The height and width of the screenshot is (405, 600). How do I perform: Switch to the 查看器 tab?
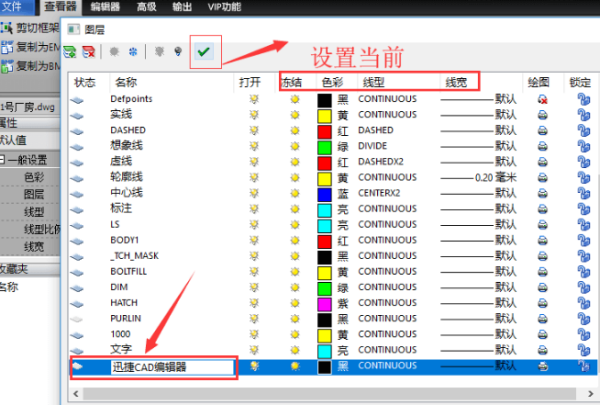60,7
